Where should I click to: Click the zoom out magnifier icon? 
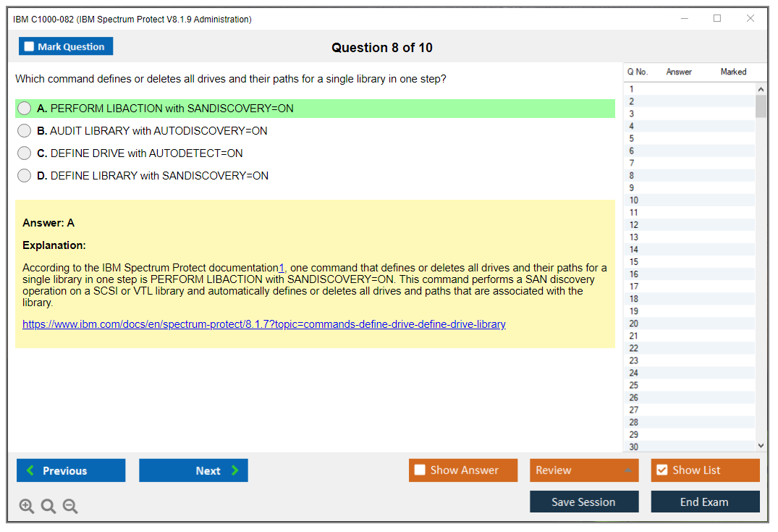(70, 507)
